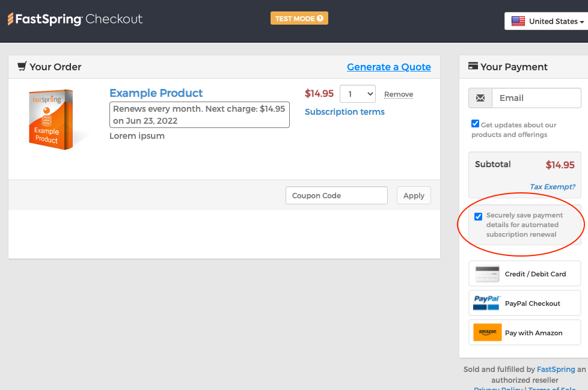Open the Example Product title link

[x=156, y=93]
